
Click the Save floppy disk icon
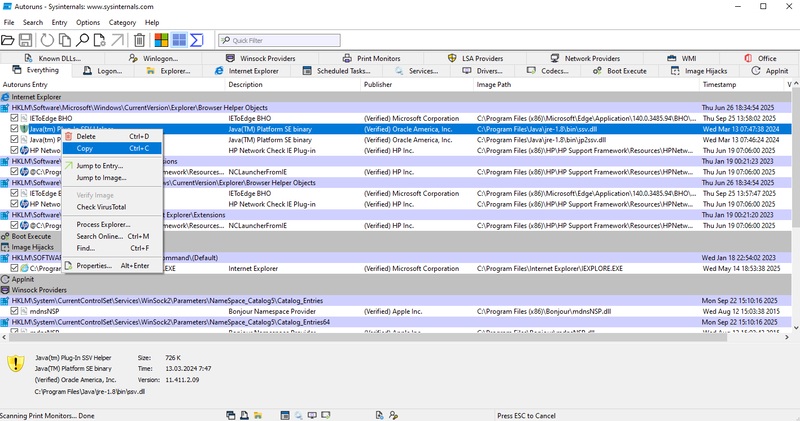click(x=24, y=40)
